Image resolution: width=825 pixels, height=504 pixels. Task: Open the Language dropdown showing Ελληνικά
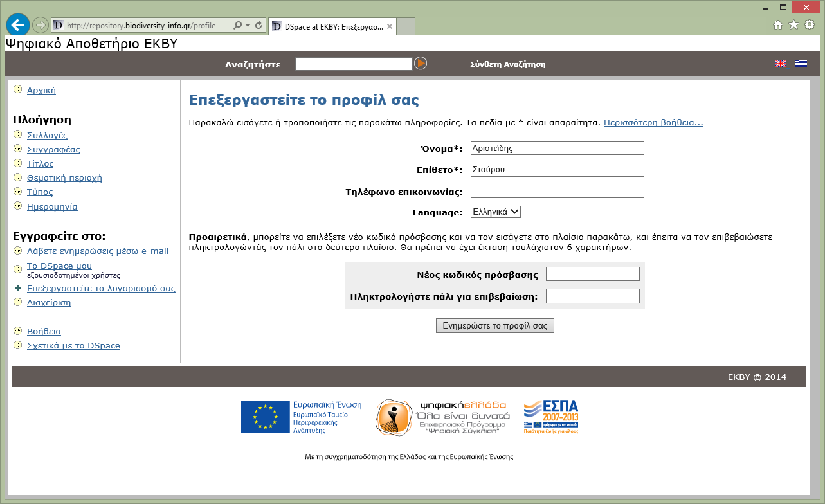496,212
